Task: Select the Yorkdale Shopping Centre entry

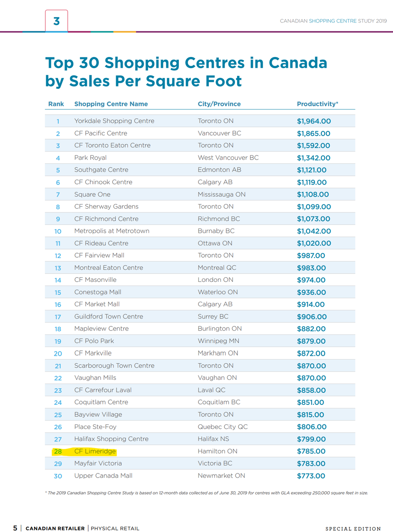Action: tap(114, 121)
